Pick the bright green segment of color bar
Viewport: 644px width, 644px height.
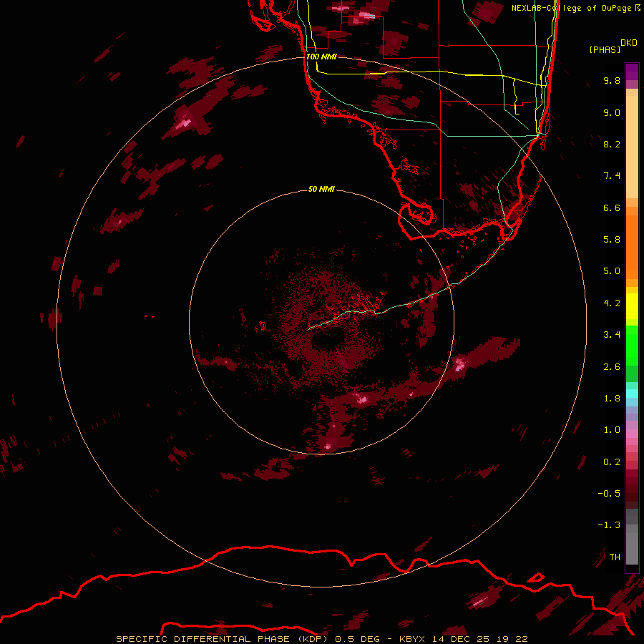pos(632,345)
